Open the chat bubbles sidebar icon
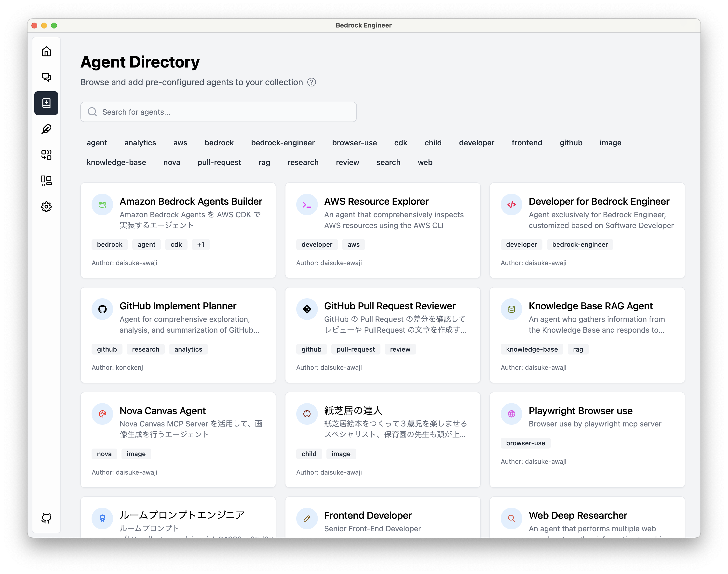728x574 pixels. tap(46, 77)
